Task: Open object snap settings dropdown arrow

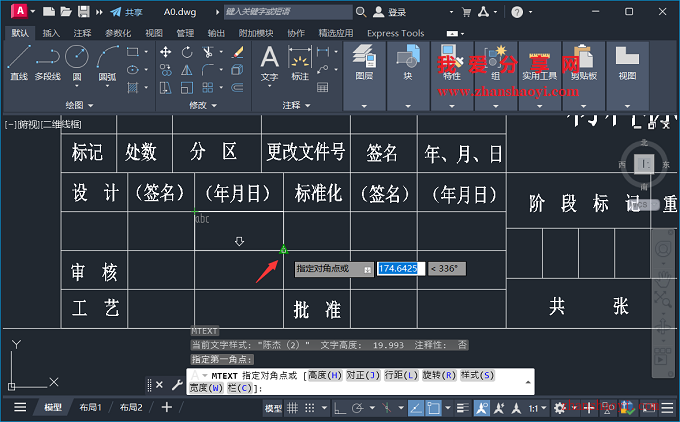Action: [x=448, y=408]
